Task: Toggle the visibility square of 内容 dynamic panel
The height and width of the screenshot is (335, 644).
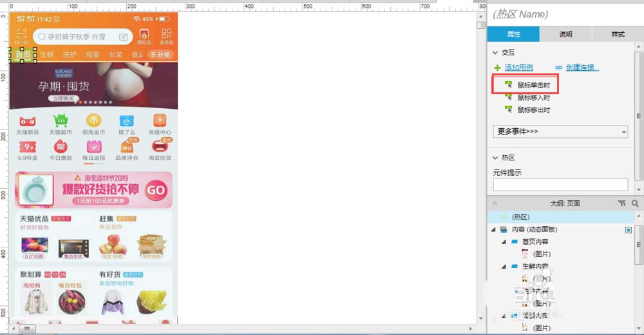Action: (629, 230)
